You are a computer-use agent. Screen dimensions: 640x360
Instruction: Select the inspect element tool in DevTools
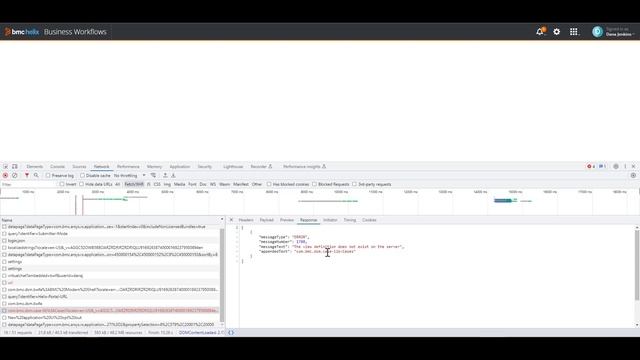pos(6,167)
